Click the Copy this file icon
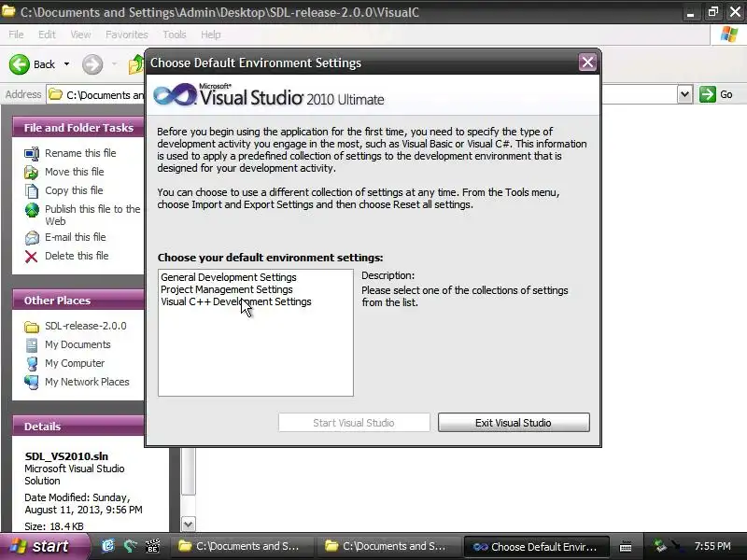This screenshot has height=560, width=747. [x=32, y=190]
